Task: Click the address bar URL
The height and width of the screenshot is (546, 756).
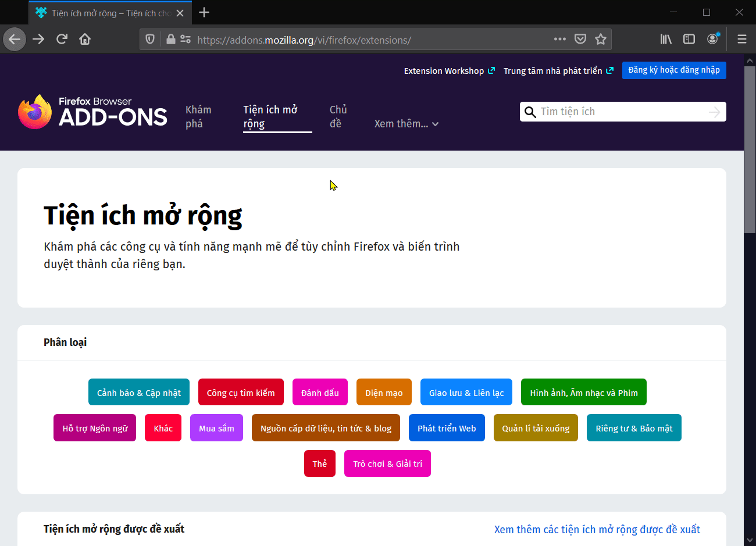Action: click(304, 40)
